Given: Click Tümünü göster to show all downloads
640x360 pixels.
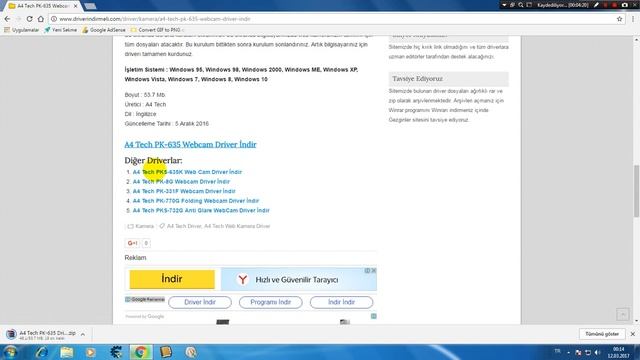Looking at the screenshot, I should tap(602, 334).
